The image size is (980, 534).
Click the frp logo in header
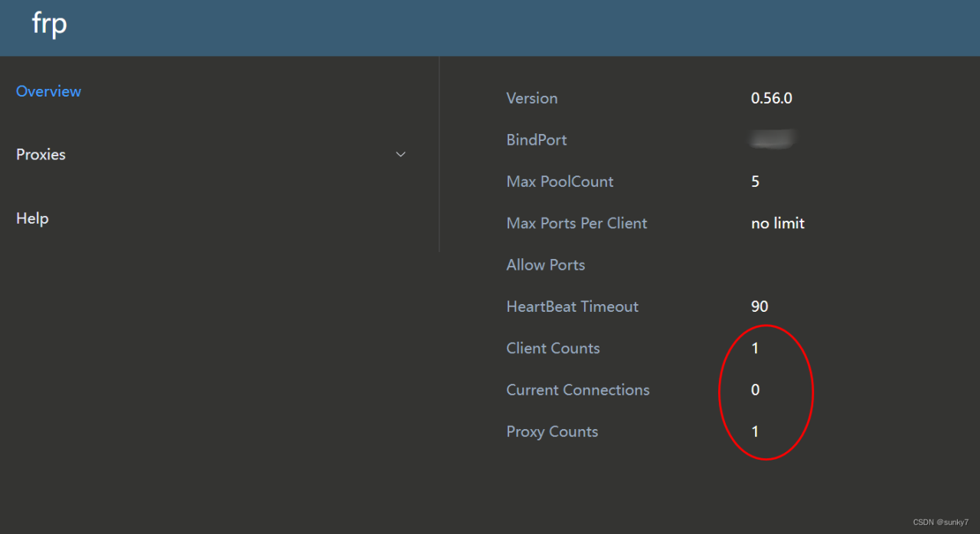pyautogui.click(x=49, y=25)
